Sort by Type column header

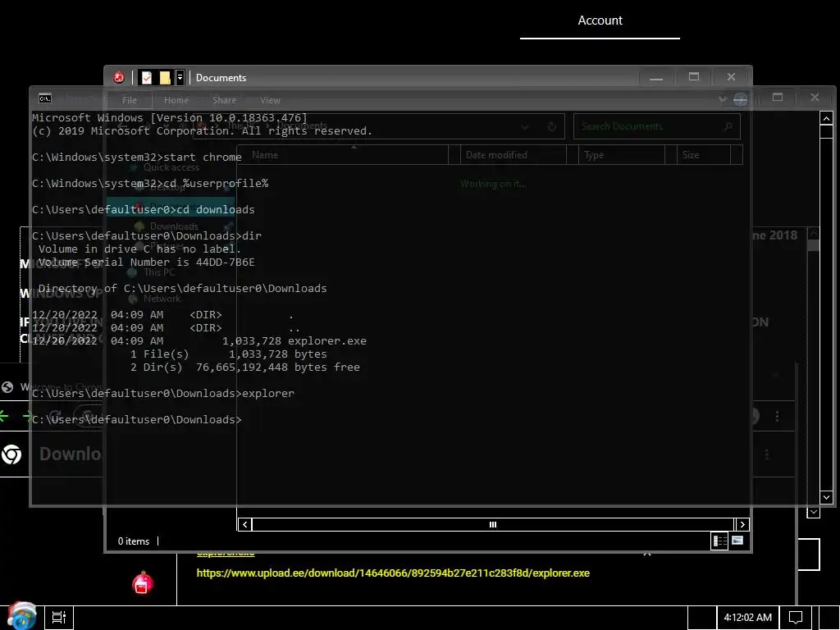[622, 155]
